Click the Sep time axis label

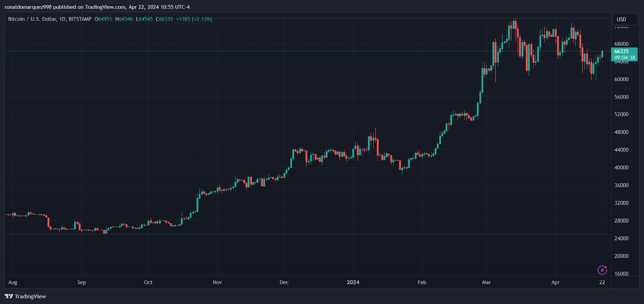(x=82, y=282)
